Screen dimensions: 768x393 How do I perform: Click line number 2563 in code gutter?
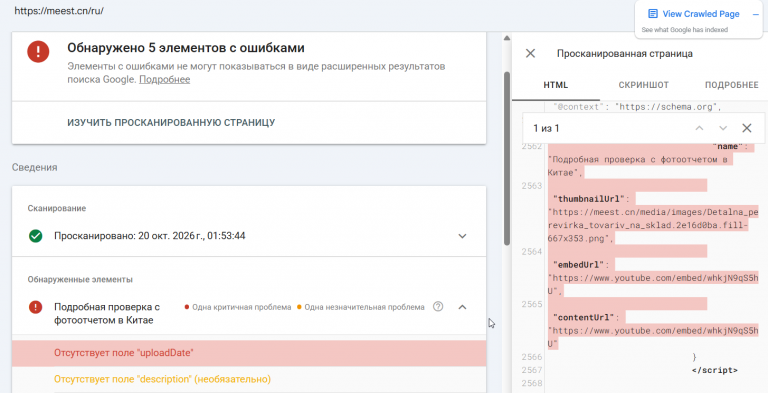pyautogui.click(x=531, y=186)
